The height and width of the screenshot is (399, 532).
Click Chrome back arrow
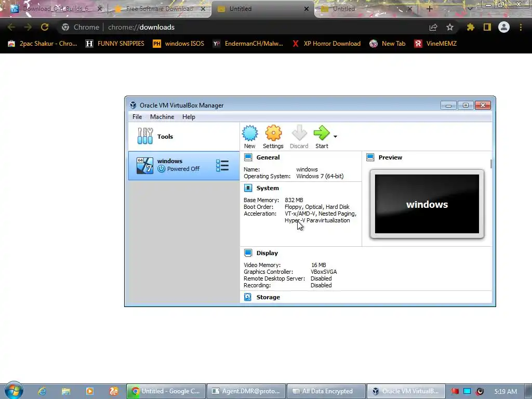(11, 27)
